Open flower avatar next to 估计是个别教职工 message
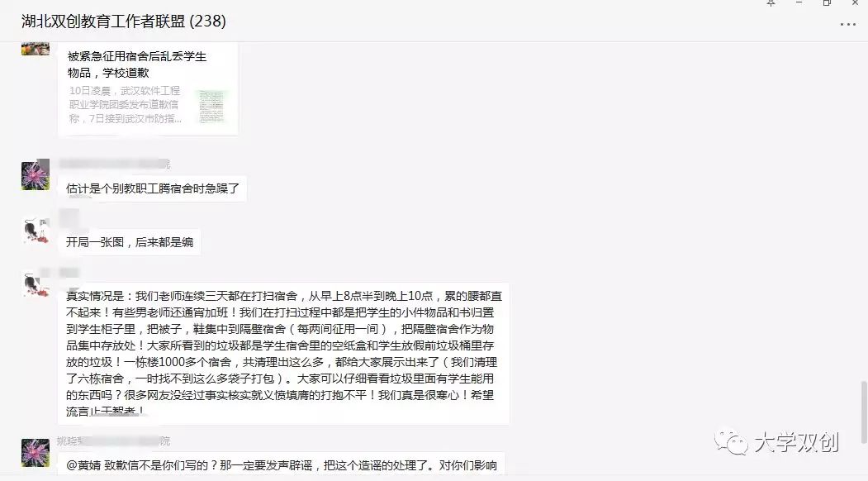This screenshot has height=481, width=868. [x=36, y=174]
